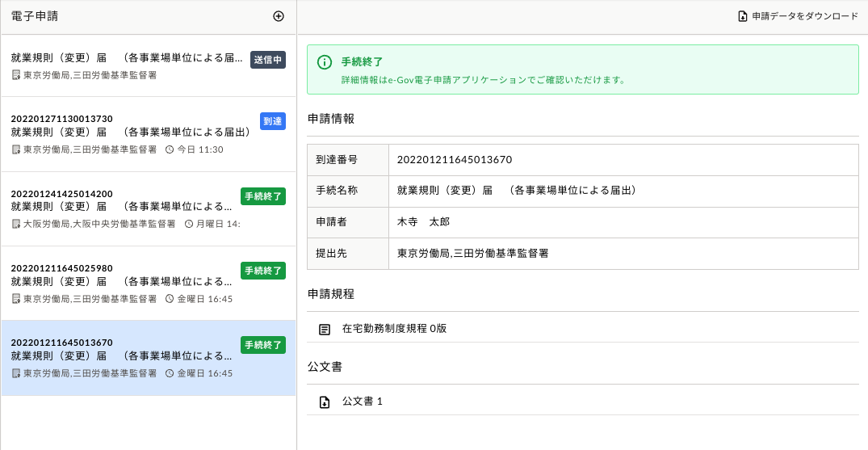868x450 pixels.
Task: Click the plus icon to add new application
Action: pos(279,16)
